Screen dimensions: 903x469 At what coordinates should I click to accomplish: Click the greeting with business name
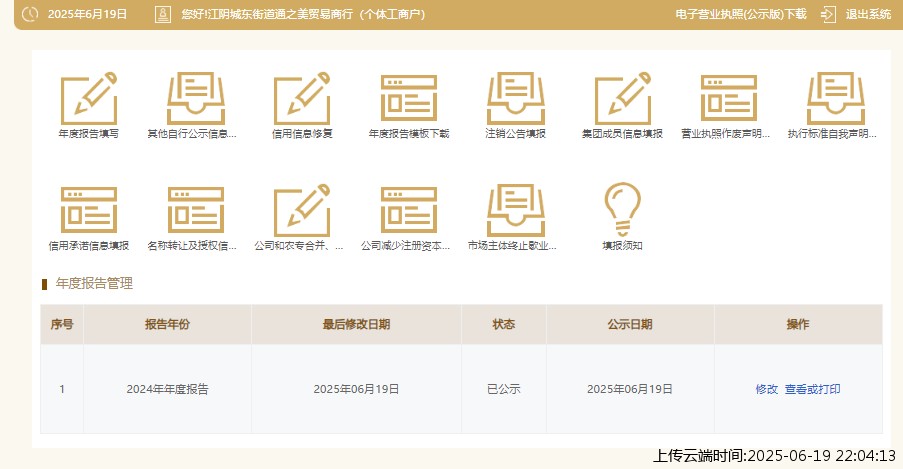point(303,14)
